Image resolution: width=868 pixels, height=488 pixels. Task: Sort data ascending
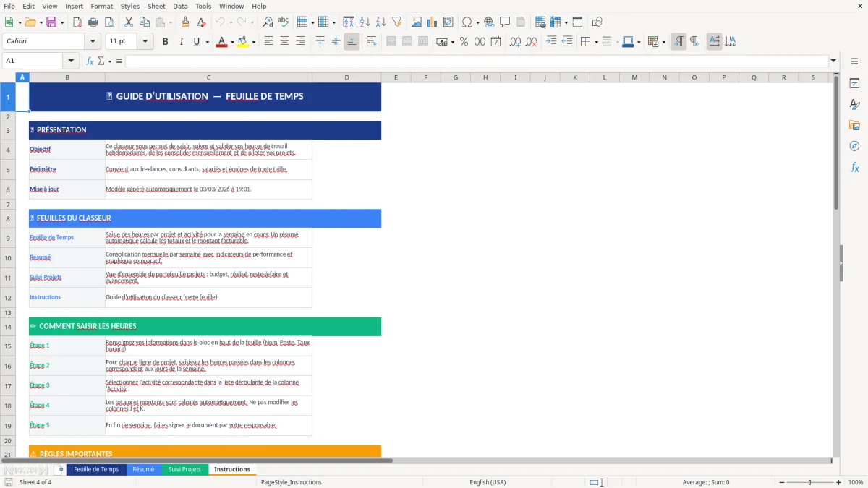(x=366, y=22)
